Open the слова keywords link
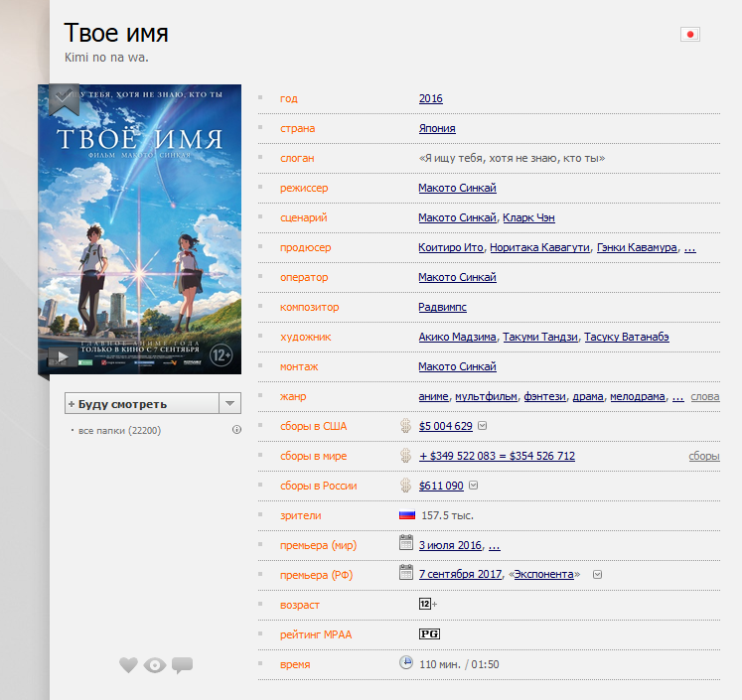 [x=705, y=396]
